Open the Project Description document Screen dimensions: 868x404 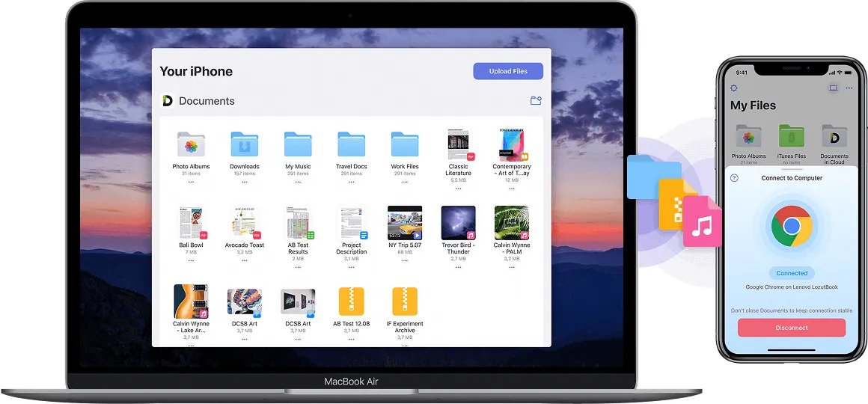[352, 223]
